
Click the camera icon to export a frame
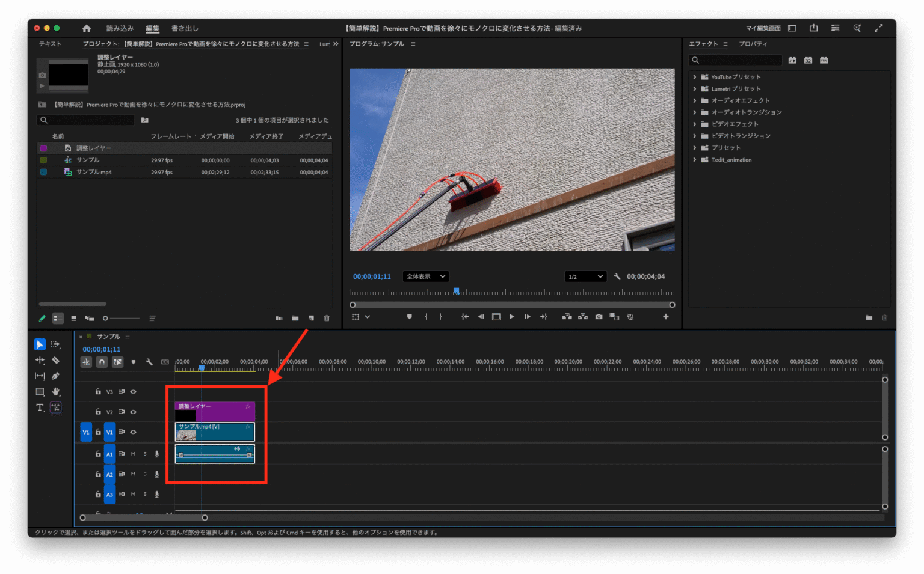(599, 317)
